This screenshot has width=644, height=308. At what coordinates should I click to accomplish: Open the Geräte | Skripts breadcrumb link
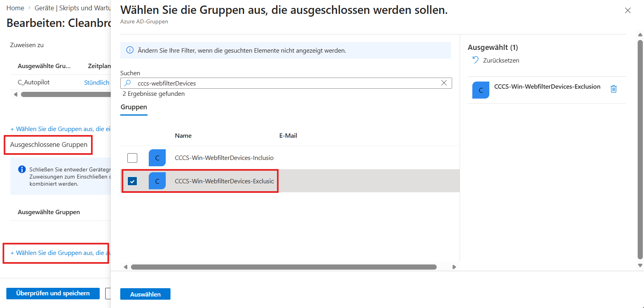coord(72,8)
